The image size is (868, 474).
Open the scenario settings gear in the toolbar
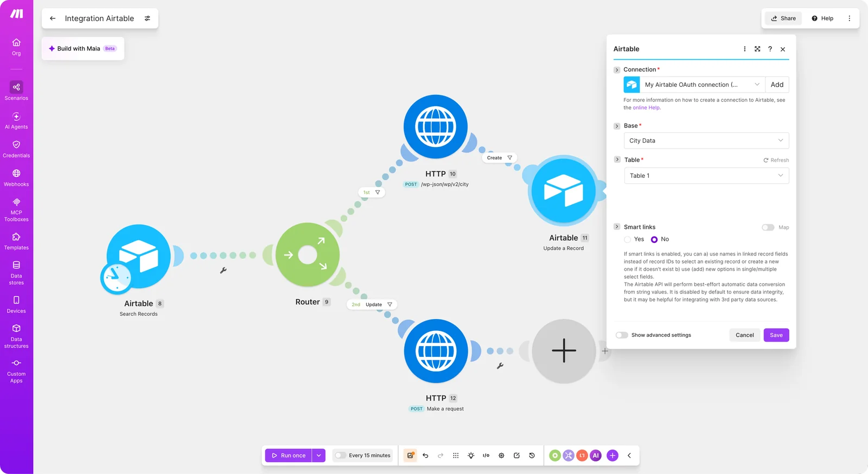(x=501, y=456)
